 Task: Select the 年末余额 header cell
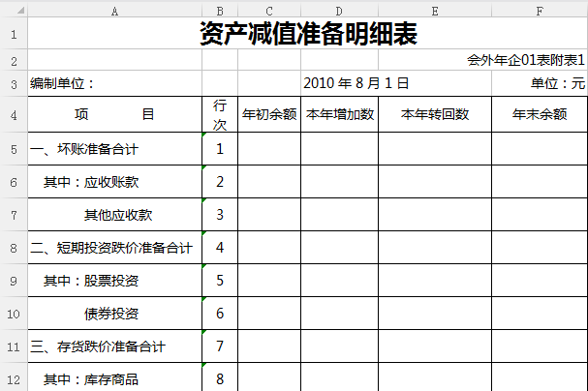click(x=539, y=114)
